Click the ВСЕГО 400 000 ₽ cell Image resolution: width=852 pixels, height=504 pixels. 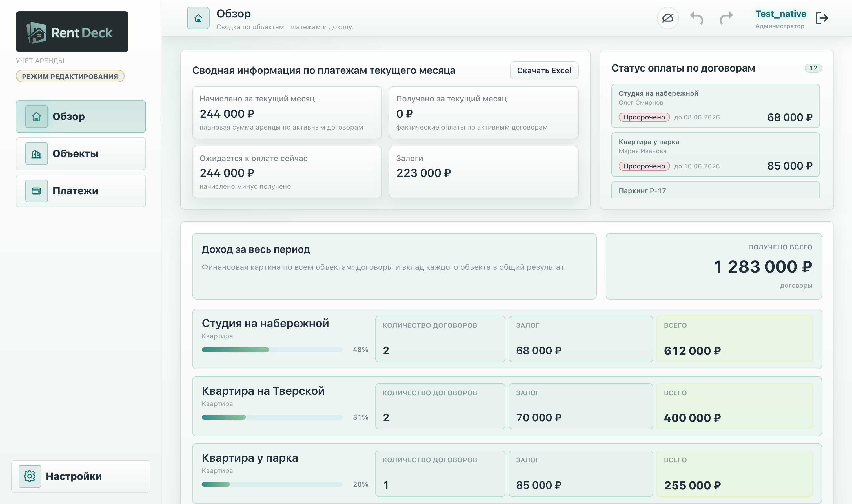[x=734, y=406]
